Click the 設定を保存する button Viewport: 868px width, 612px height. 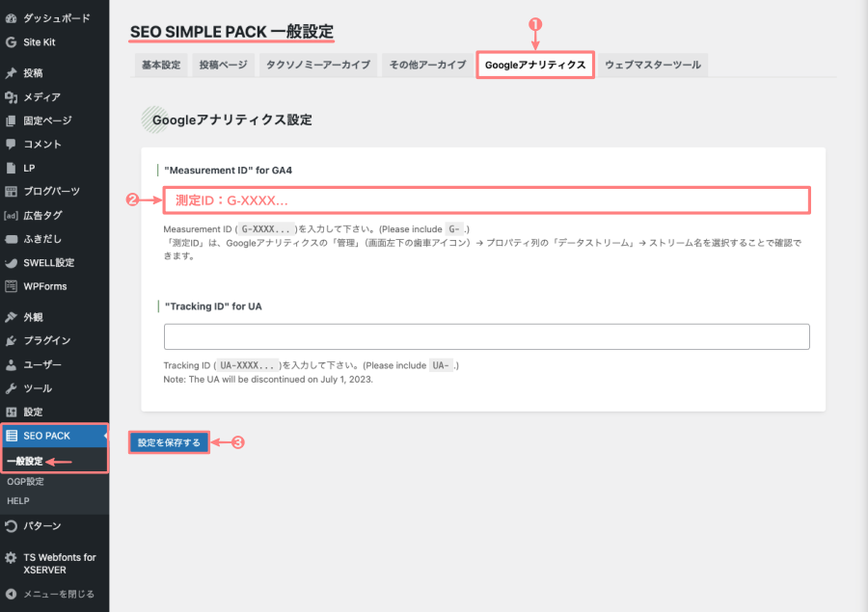169,442
